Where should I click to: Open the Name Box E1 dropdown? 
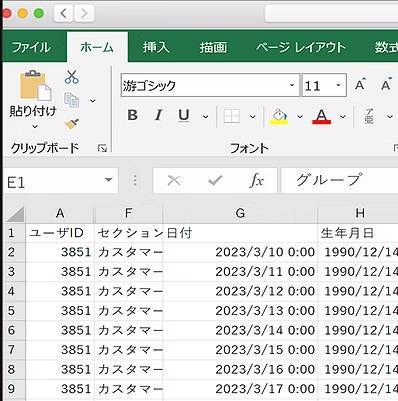point(108,180)
